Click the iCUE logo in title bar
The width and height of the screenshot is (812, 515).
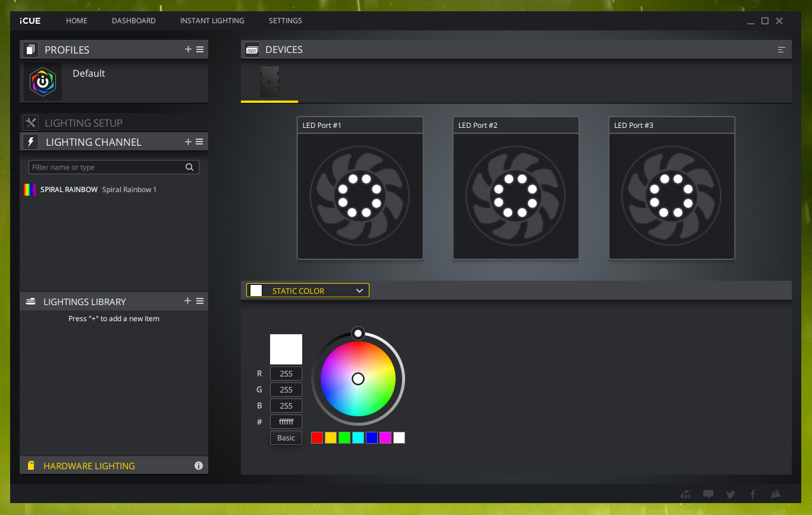pyautogui.click(x=30, y=21)
